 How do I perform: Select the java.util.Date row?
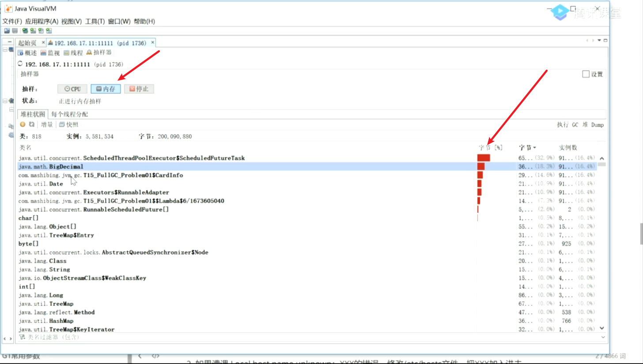pyautogui.click(x=307, y=184)
